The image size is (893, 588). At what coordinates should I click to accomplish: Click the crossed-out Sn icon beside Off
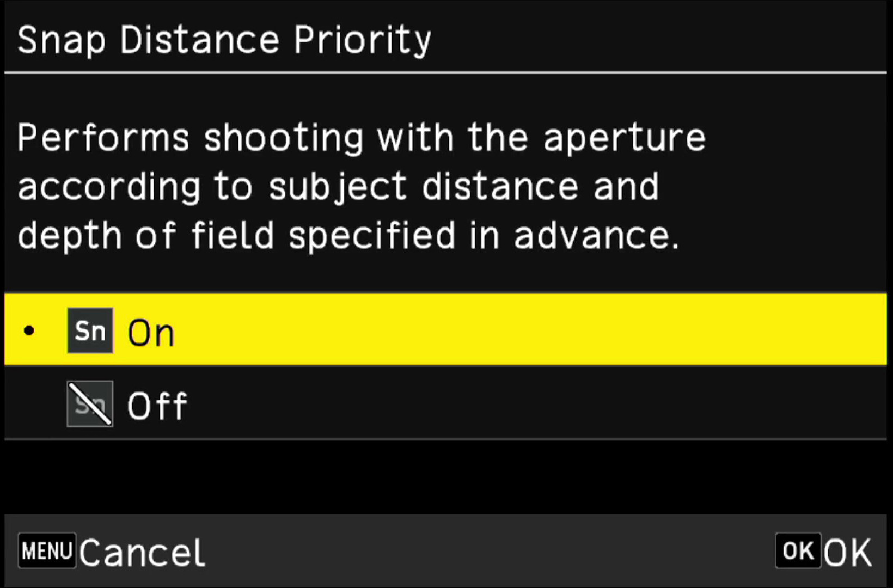click(90, 404)
